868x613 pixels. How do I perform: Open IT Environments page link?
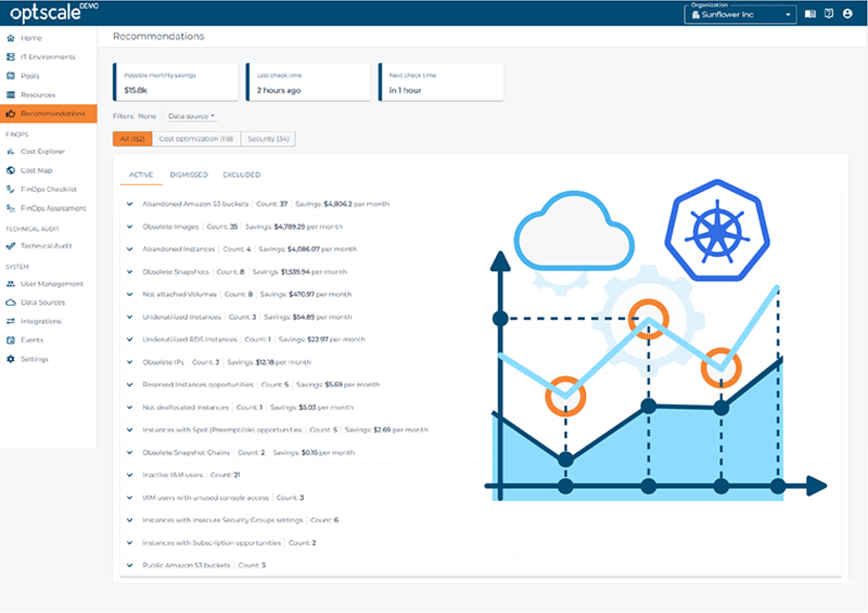[x=48, y=57]
